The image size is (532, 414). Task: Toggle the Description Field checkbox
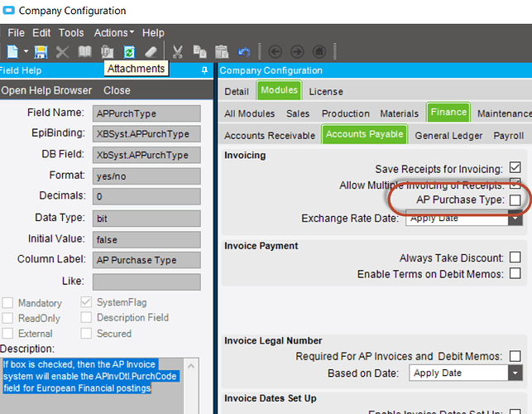(x=86, y=318)
